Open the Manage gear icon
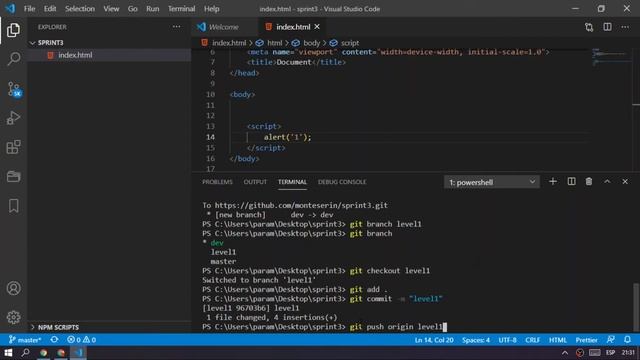Viewport: 640px width, 360px height. tap(13, 317)
